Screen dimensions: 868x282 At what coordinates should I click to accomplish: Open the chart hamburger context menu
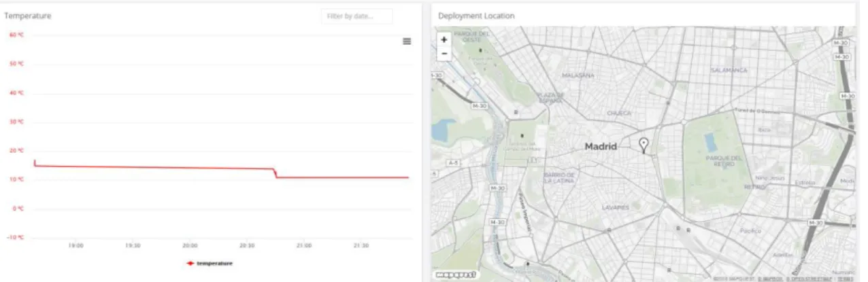(x=407, y=41)
